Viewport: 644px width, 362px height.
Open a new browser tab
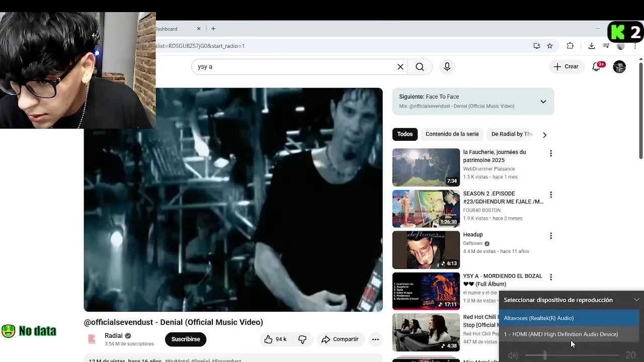[x=213, y=29]
